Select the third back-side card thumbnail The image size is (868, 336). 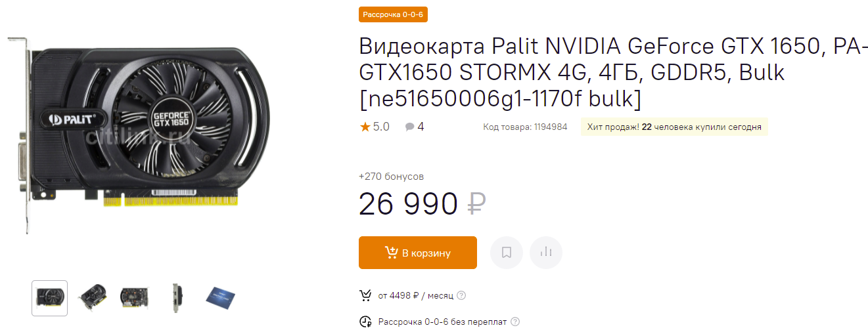click(135, 298)
